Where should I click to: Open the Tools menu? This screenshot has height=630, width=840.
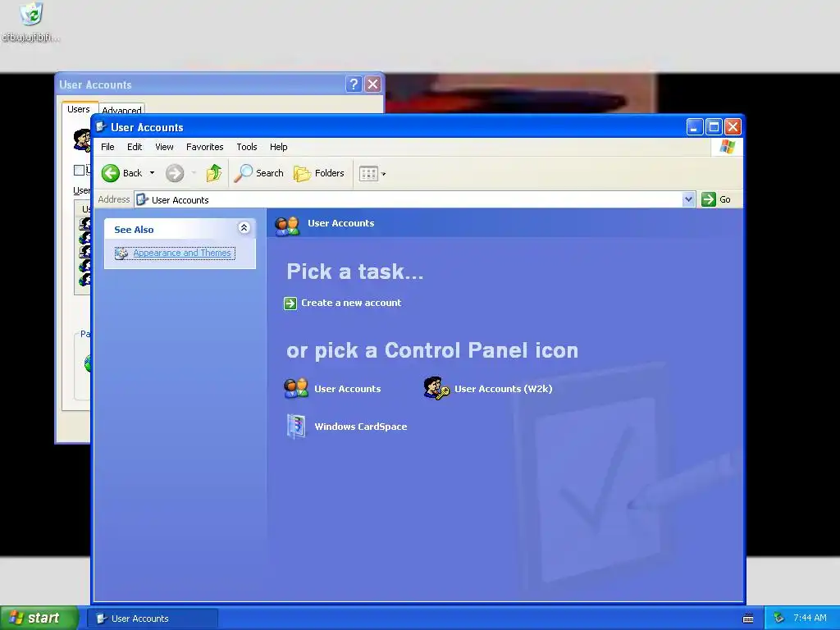pyautogui.click(x=246, y=147)
